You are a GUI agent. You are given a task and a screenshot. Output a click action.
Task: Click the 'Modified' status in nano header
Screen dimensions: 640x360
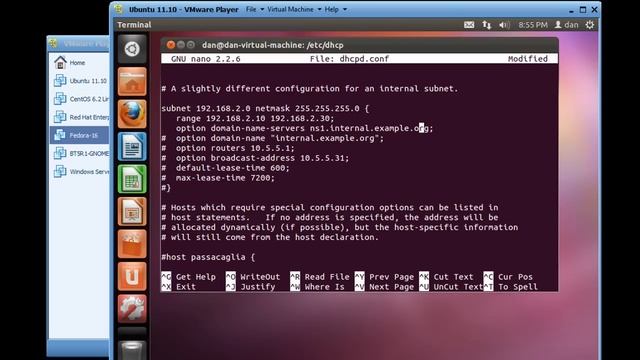(528, 59)
